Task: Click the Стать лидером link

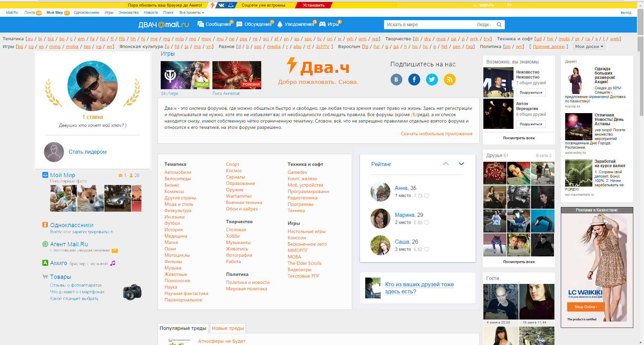Action: click(x=88, y=152)
